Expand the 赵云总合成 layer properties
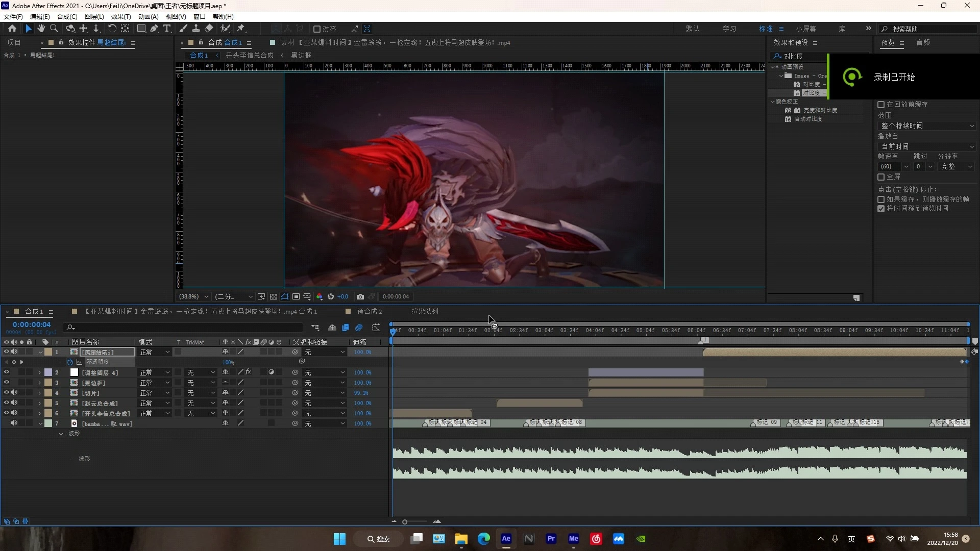Image resolution: width=980 pixels, height=551 pixels. (x=40, y=403)
